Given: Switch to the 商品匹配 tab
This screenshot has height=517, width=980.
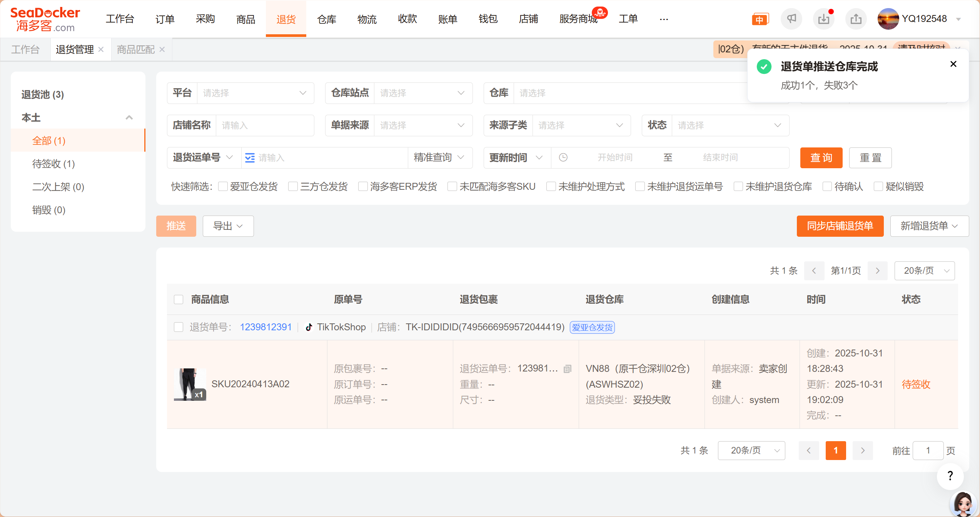Looking at the screenshot, I should 136,50.
